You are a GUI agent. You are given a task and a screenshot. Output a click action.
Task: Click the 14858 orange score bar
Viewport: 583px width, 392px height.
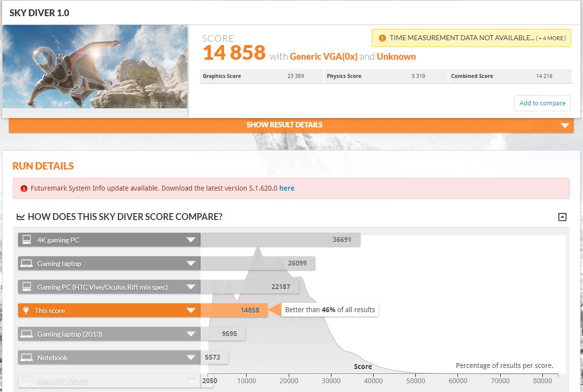[x=234, y=310]
